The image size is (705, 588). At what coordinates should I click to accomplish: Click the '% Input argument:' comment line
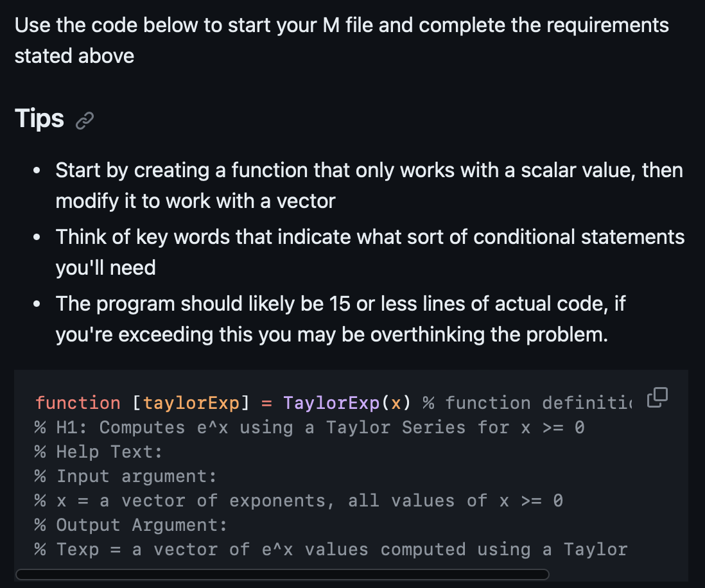(x=125, y=476)
